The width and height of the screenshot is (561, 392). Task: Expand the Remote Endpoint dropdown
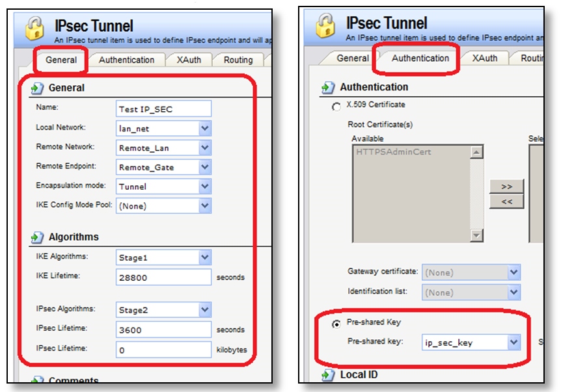point(205,167)
